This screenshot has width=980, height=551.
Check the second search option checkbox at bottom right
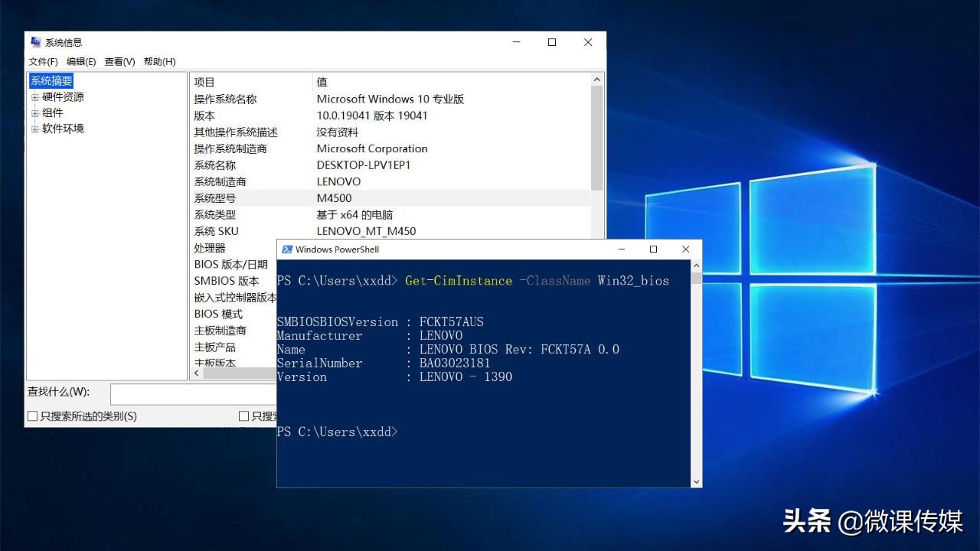243,416
